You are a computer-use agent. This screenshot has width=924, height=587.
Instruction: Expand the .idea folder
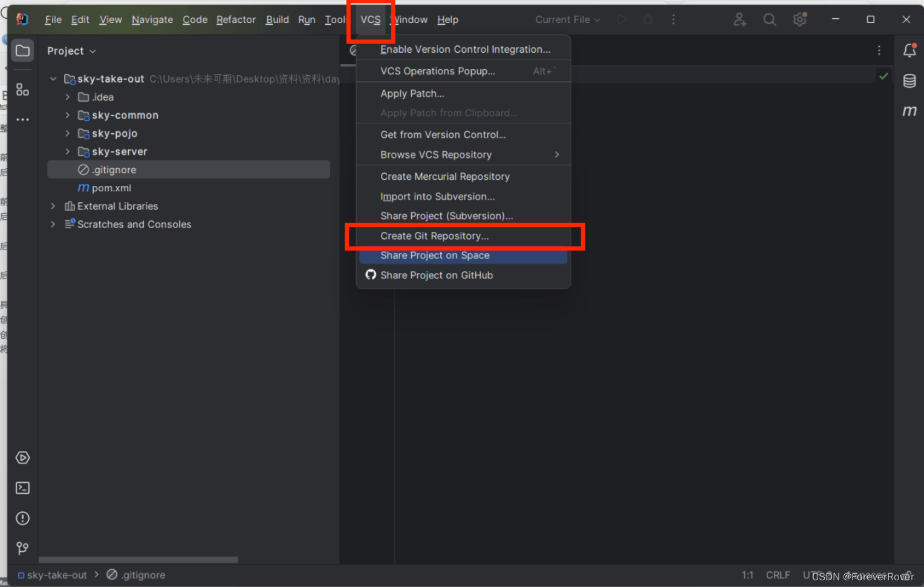(x=68, y=97)
